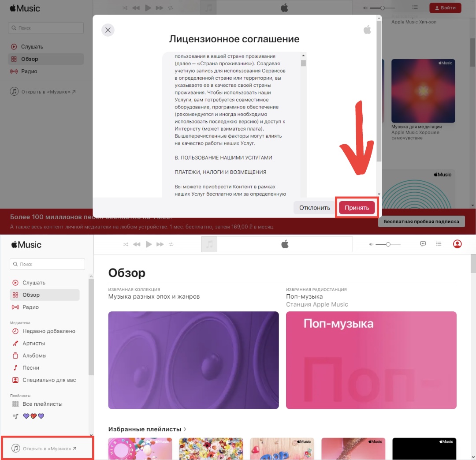
Task: Open Специально для вас in the sidebar
Action: click(x=45, y=380)
